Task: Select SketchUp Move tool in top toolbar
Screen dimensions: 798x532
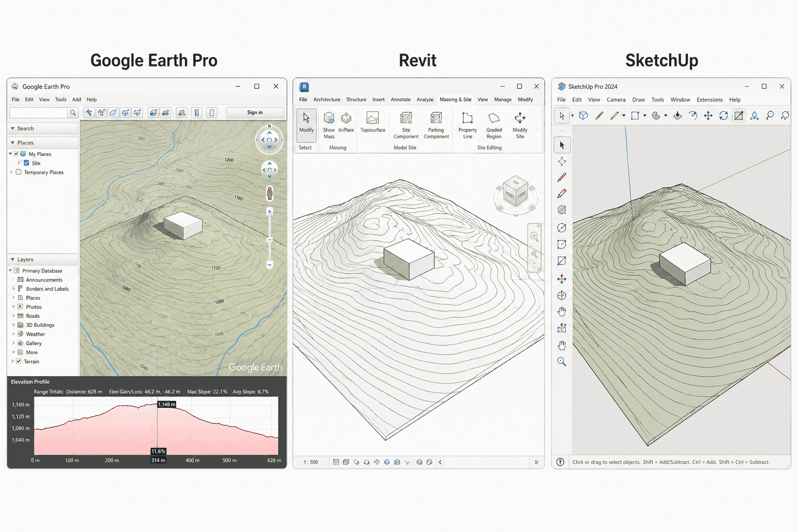Action: [x=708, y=116]
